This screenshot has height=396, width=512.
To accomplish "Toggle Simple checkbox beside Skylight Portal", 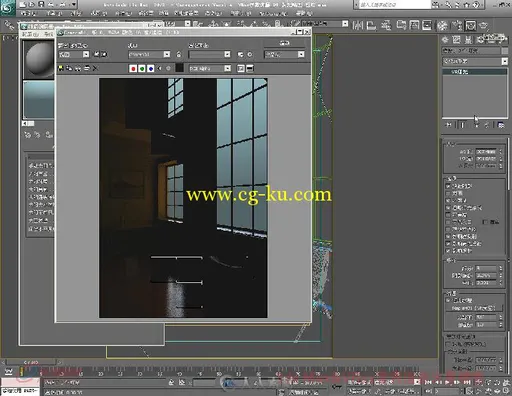I will [x=485, y=222].
